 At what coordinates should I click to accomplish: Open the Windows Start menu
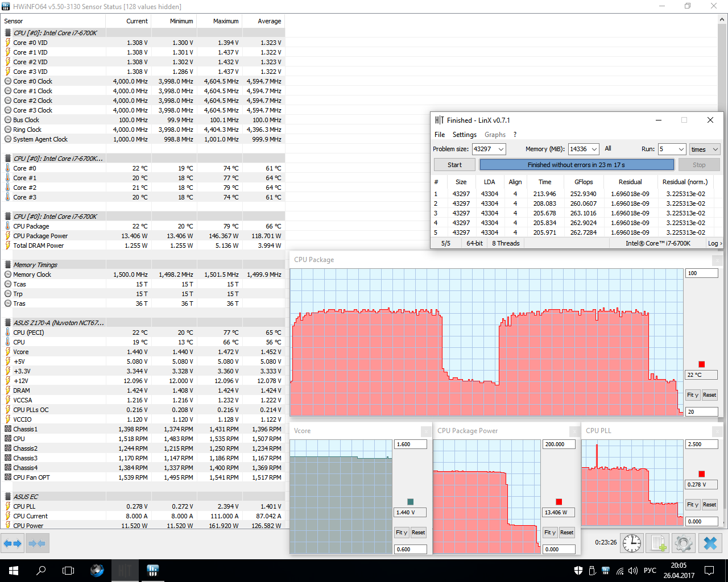tap(14, 571)
